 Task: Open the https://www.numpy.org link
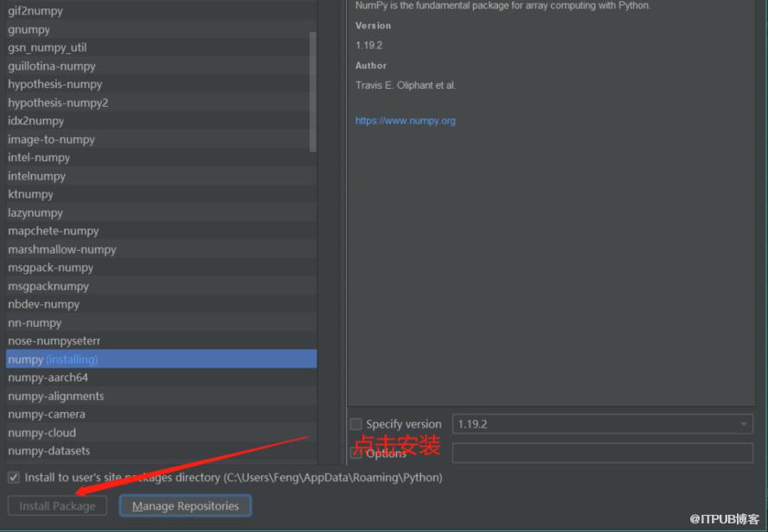(x=405, y=121)
